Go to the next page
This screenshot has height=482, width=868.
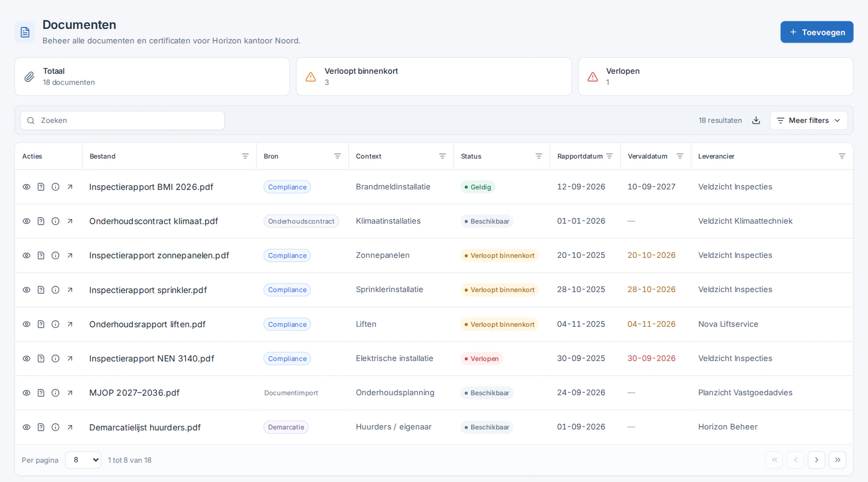point(816,460)
